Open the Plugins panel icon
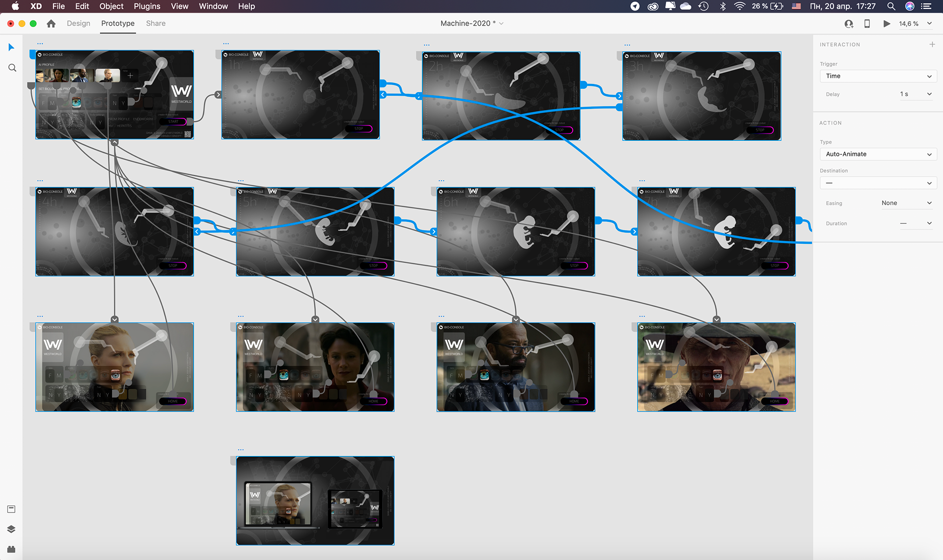Screen dimensions: 943x560 (x=11, y=549)
